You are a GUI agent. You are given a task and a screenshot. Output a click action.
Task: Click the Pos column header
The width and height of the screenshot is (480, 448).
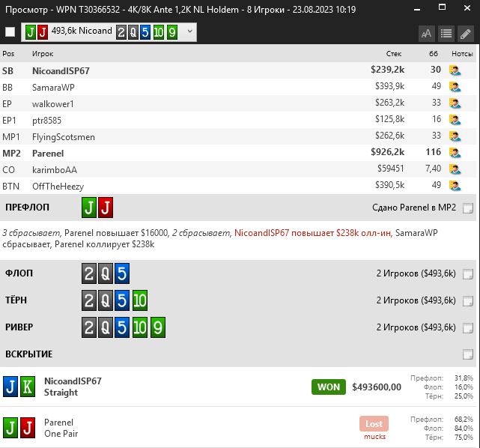(x=8, y=54)
